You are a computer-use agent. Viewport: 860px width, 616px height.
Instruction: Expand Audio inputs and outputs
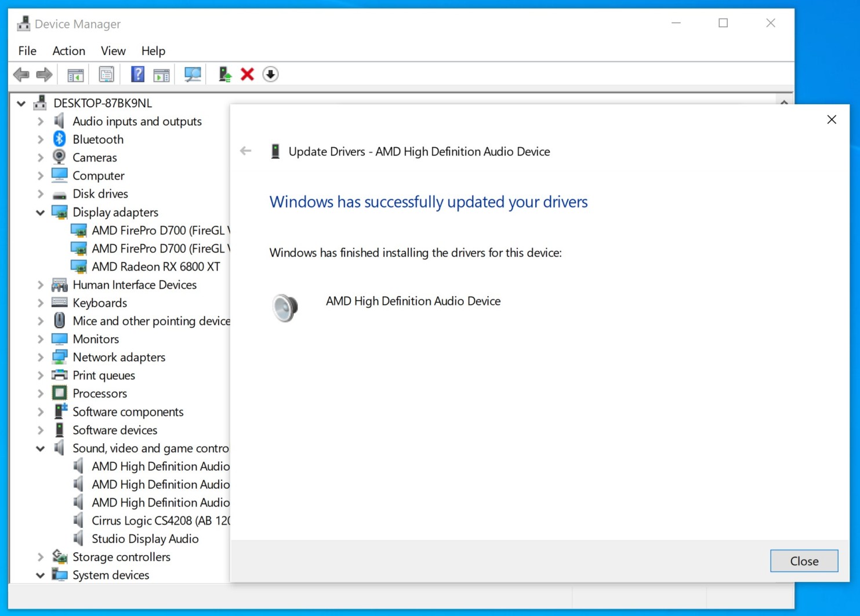pyautogui.click(x=41, y=122)
